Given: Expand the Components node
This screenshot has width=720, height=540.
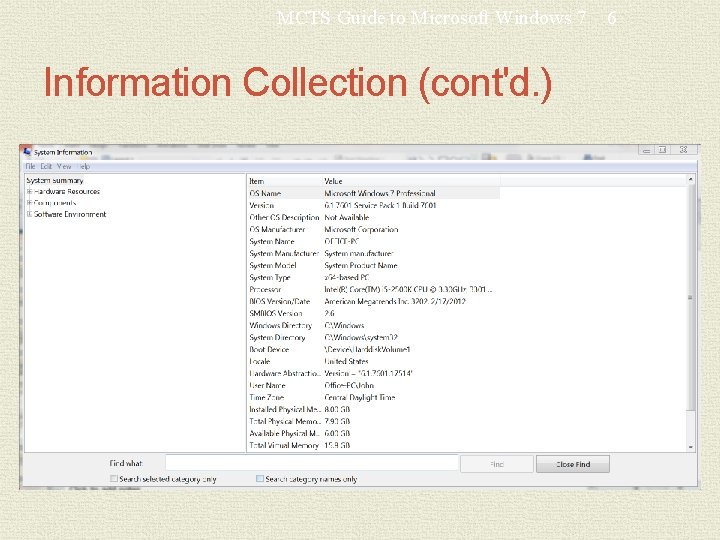Looking at the screenshot, I should point(29,203).
